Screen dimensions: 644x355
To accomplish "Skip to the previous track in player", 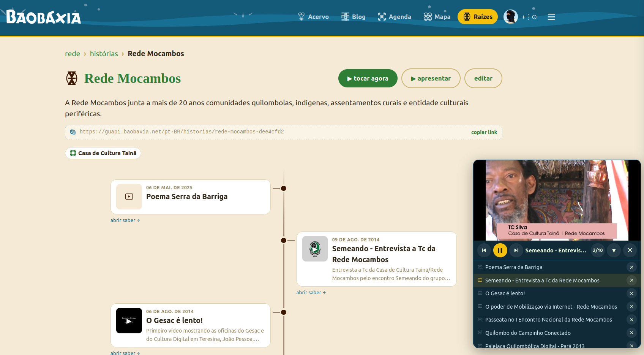I will [484, 250].
